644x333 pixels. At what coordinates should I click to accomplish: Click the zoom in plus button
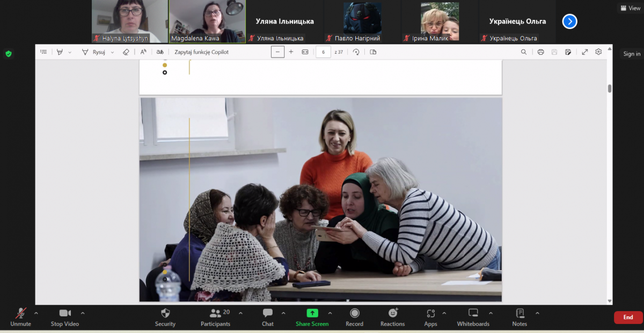point(291,52)
